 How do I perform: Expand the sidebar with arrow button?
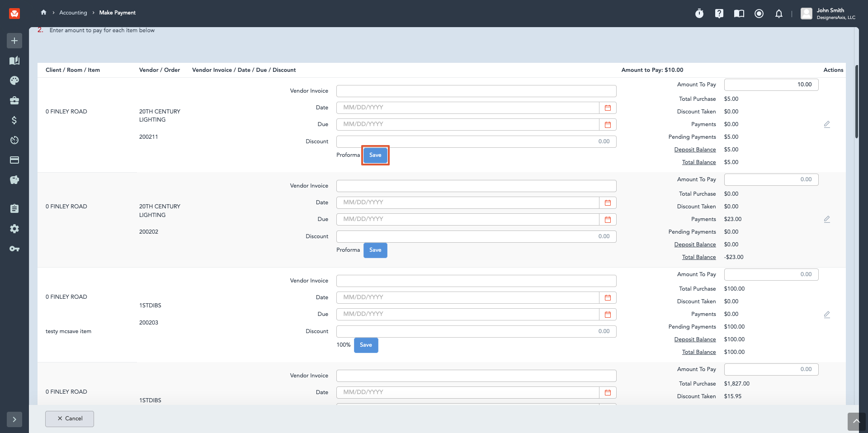(x=14, y=419)
